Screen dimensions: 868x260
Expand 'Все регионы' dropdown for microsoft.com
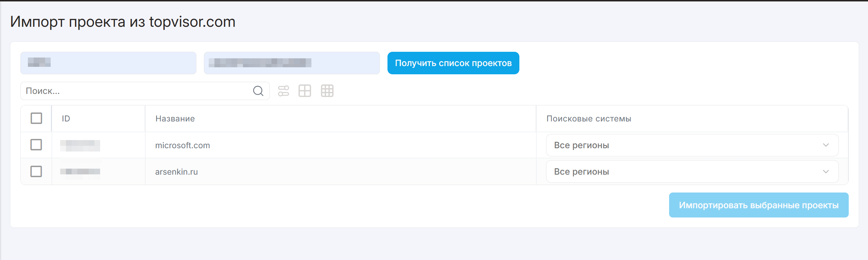coord(692,145)
